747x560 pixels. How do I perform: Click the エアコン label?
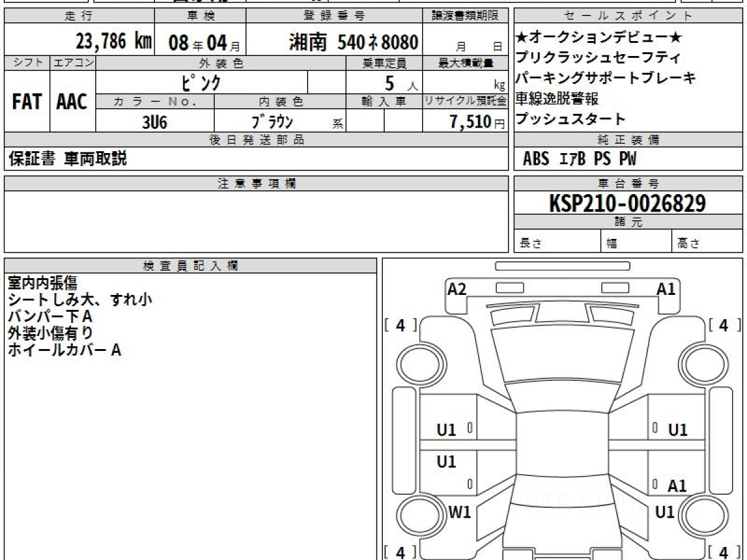tap(73, 63)
